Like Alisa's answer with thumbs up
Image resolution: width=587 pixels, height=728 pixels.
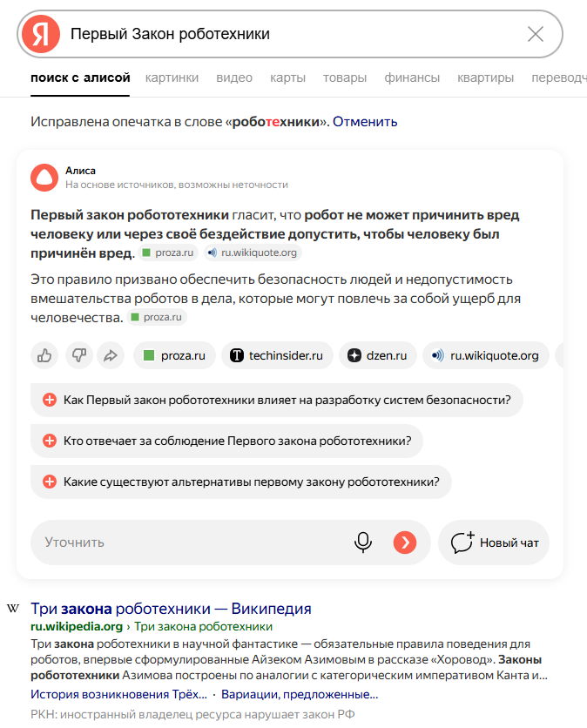pos(44,355)
